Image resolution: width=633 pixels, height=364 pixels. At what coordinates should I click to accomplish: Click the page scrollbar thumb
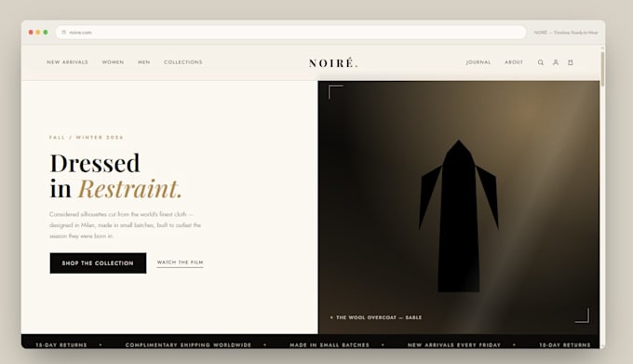tap(602, 69)
